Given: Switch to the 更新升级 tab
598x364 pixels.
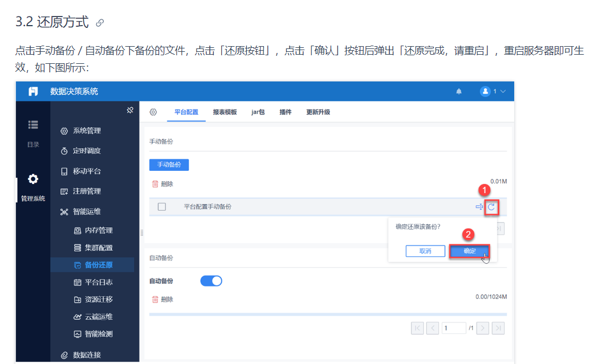Looking at the screenshot, I should (318, 112).
